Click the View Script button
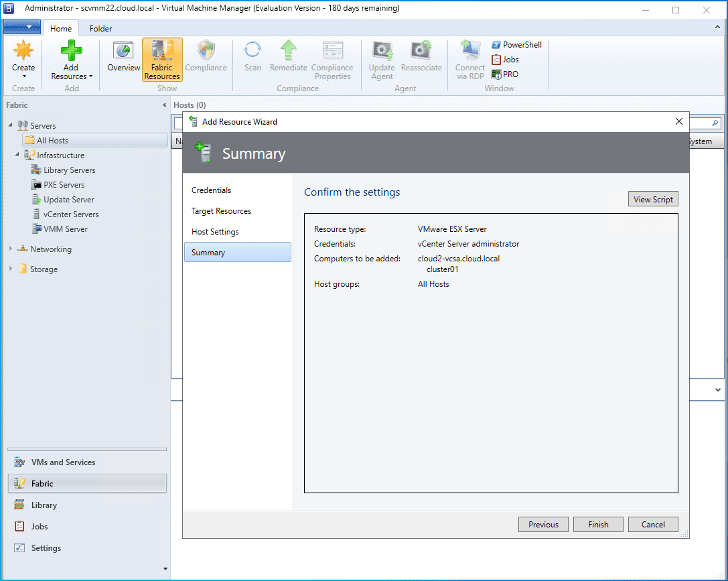This screenshot has width=728, height=581. [x=653, y=199]
